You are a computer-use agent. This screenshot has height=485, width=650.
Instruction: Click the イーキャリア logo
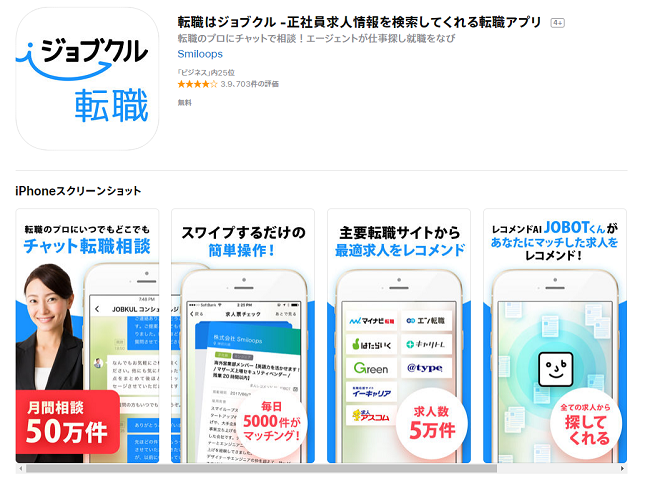371,392
